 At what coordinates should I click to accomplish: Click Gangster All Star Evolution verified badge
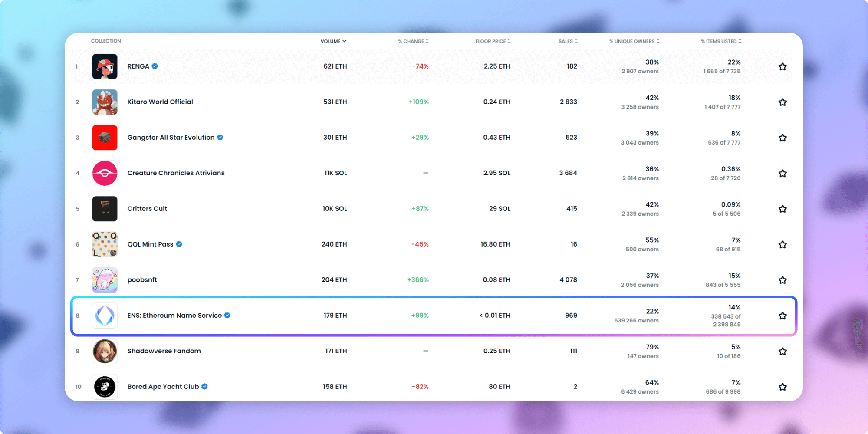coord(220,137)
